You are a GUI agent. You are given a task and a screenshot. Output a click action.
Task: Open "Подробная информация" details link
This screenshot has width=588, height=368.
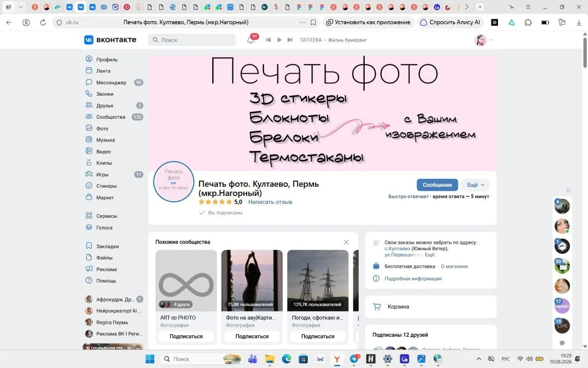point(413,278)
